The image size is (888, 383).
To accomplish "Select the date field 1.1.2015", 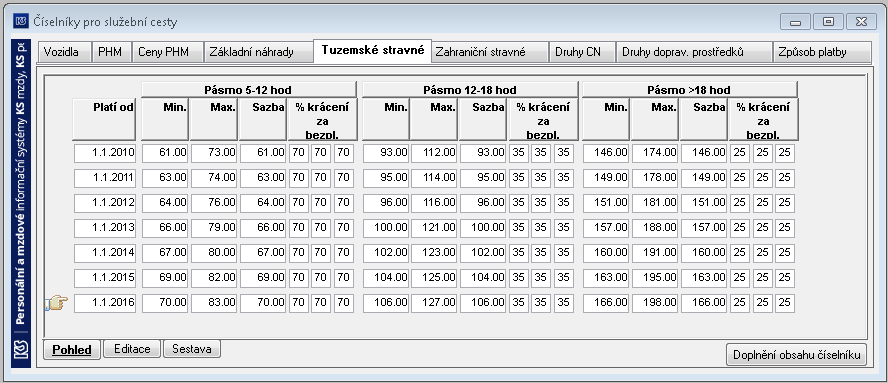I will tap(105, 278).
